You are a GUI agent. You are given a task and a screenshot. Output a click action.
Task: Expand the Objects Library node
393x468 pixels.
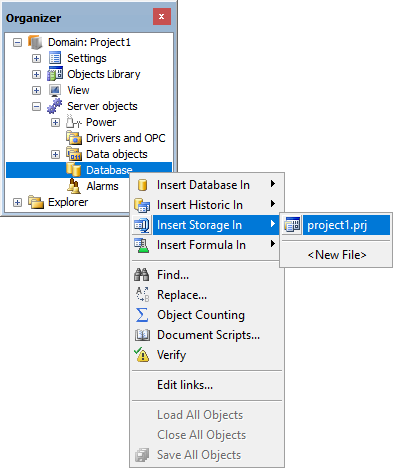coord(36,74)
